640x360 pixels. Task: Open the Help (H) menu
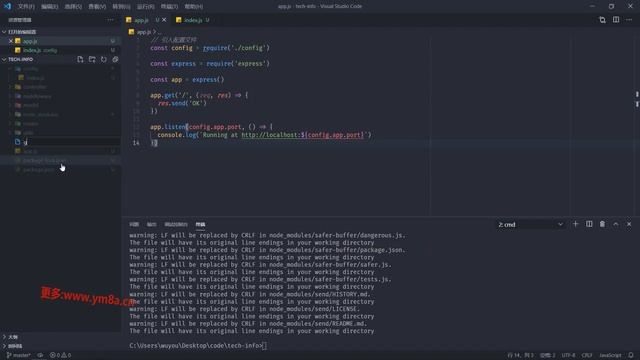193,7
